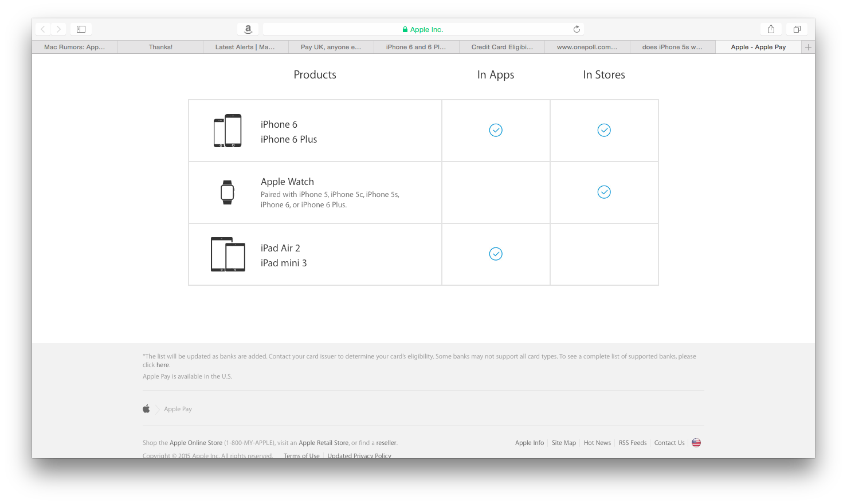Switch to Pay UK, anyone tab

click(x=331, y=47)
